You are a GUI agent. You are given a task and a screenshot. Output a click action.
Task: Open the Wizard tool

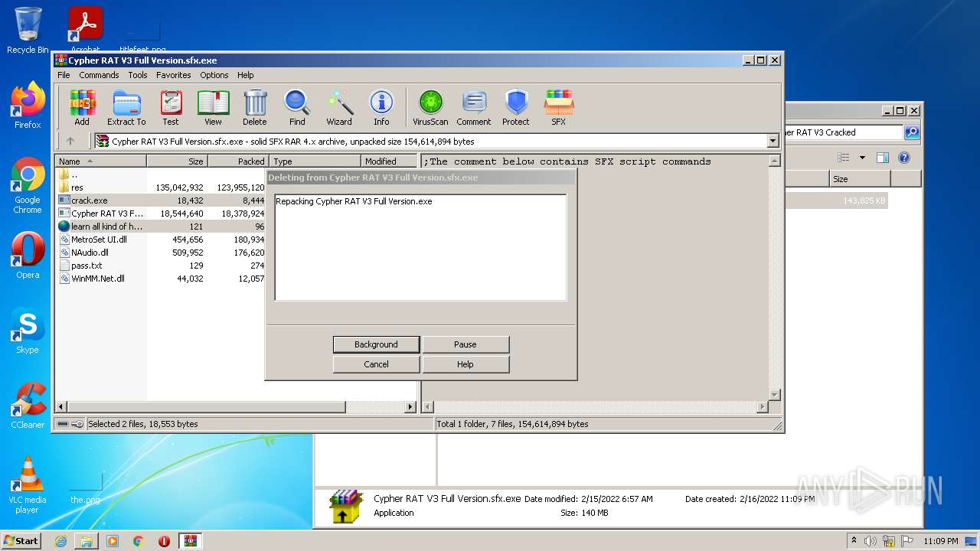pos(339,107)
